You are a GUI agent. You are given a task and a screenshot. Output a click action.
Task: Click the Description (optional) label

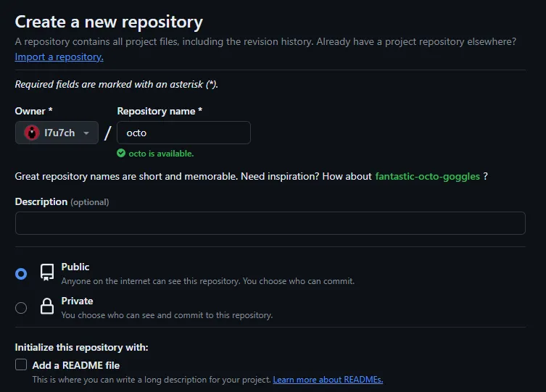point(62,201)
